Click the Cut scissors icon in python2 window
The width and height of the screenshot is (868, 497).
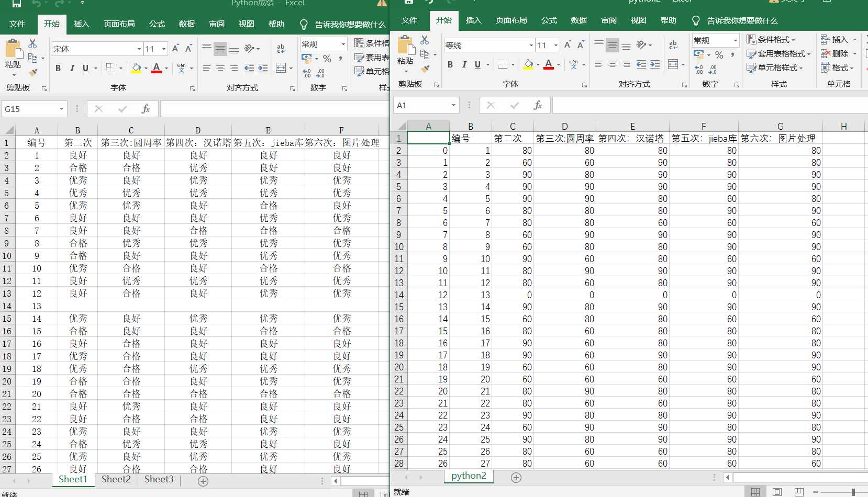point(425,40)
